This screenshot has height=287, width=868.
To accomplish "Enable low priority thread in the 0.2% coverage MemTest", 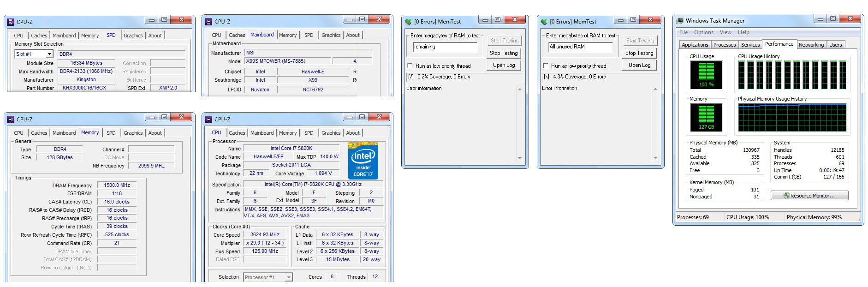I will coord(410,66).
